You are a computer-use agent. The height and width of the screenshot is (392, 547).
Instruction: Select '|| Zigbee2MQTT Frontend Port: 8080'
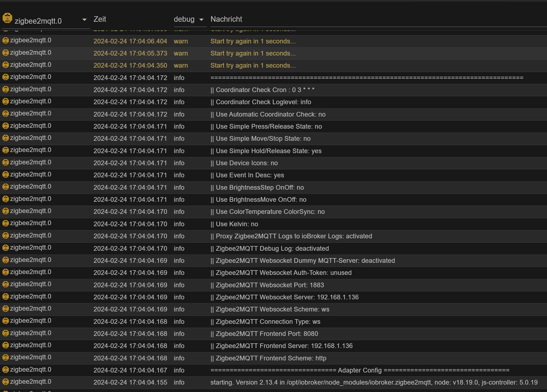pos(264,334)
